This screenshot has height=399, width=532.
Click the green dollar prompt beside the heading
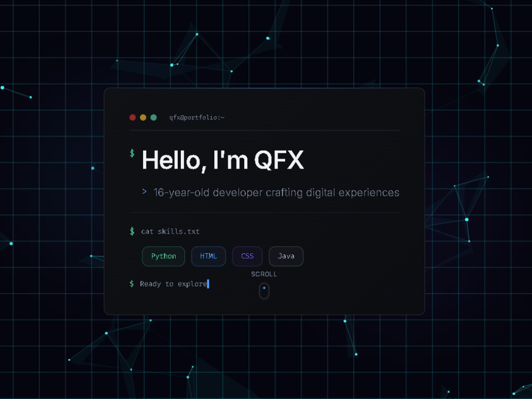click(132, 153)
